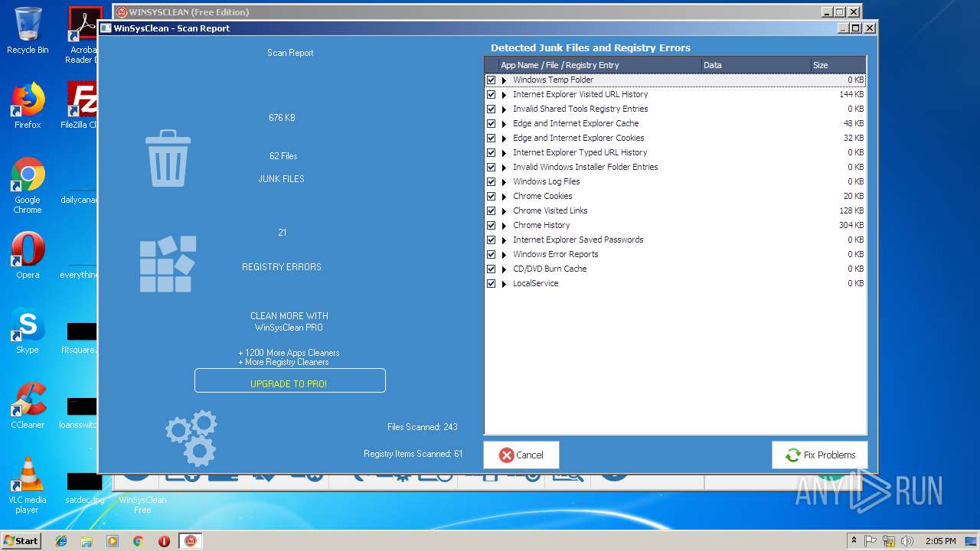Uncheck Edge and Internet Explorer Cookies

492,138
